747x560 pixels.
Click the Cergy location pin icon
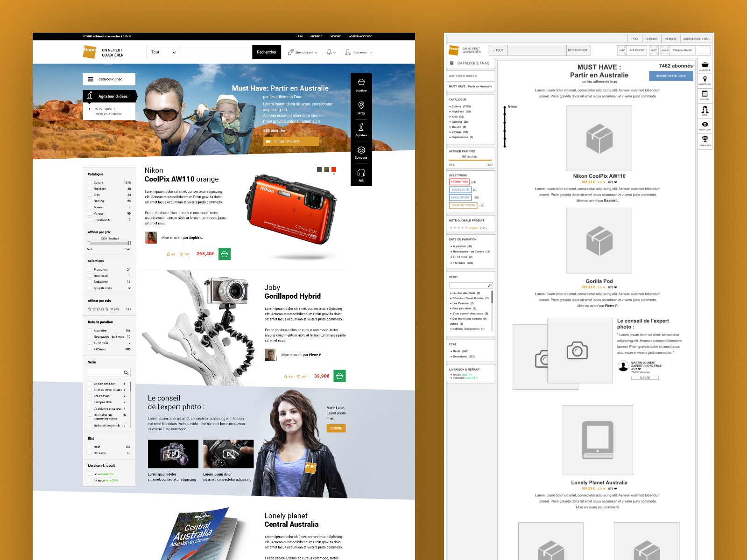pos(361,105)
